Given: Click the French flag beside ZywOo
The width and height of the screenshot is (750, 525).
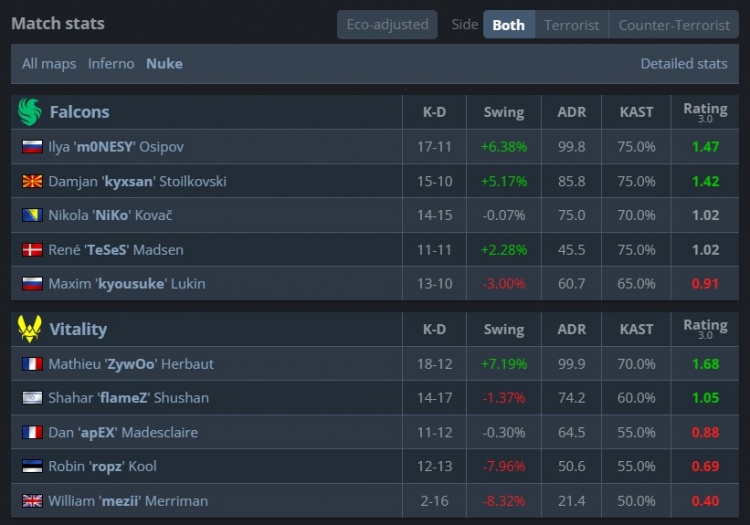Looking at the screenshot, I should [32, 364].
